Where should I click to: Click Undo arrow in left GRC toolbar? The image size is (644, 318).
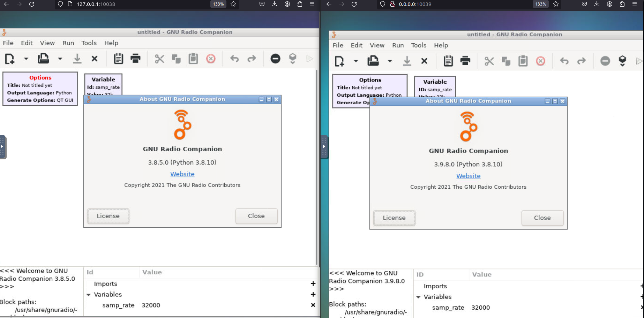coord(234,59)
